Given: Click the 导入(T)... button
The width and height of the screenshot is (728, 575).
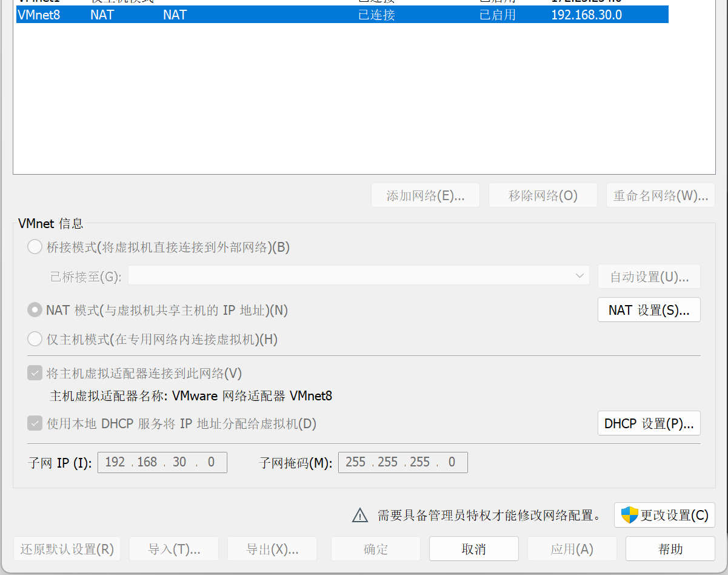Looking at the screenshot, I should [x=174, y=549].
